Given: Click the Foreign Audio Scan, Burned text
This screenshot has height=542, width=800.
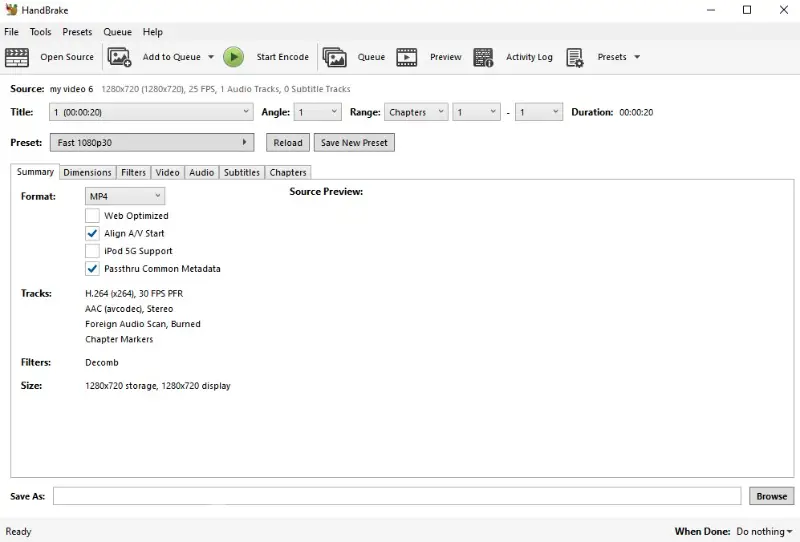Looking at the screenshot, I should tap(143, 324).
